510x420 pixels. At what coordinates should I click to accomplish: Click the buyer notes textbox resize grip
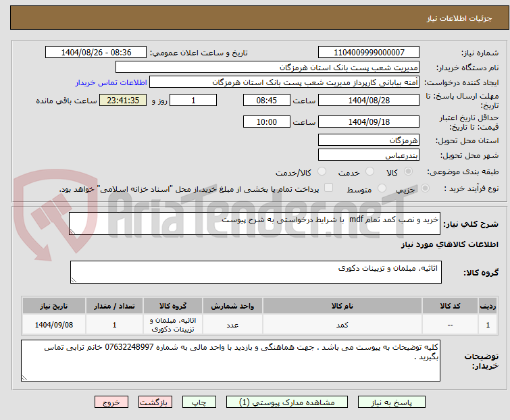tap(25, 377)
